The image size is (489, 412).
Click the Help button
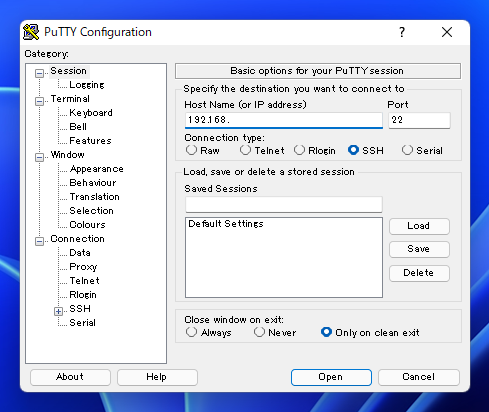tap(157, 377)
